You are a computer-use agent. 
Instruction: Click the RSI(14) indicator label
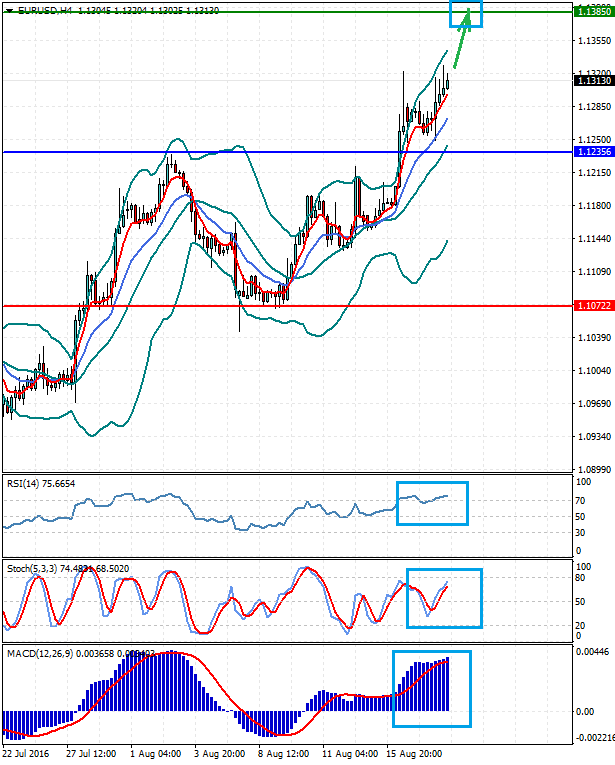click(40, 482)
